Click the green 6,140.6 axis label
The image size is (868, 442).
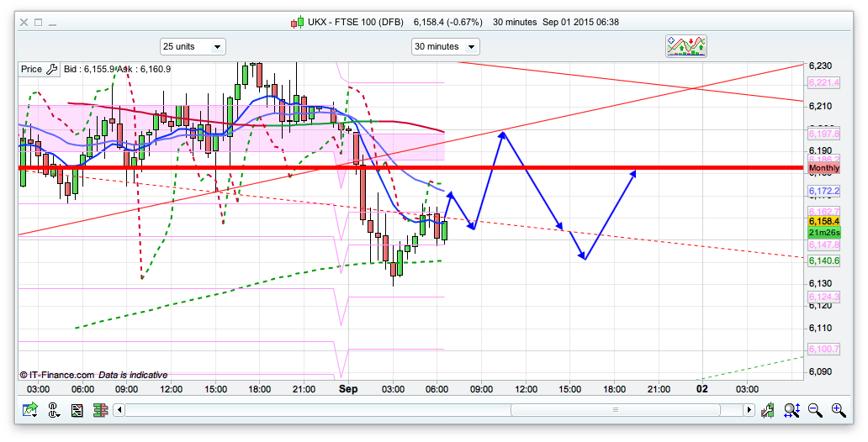pos(823,261)
